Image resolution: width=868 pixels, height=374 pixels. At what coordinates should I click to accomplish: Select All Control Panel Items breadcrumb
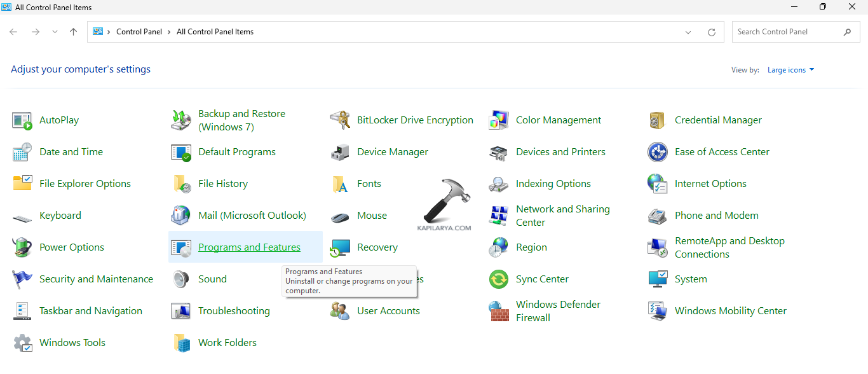[215, 32]
